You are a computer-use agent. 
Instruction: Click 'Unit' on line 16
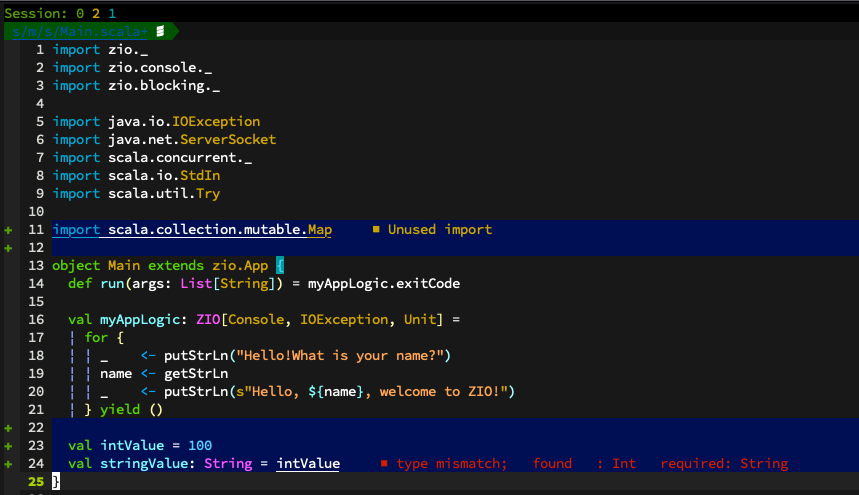[420, 319]
